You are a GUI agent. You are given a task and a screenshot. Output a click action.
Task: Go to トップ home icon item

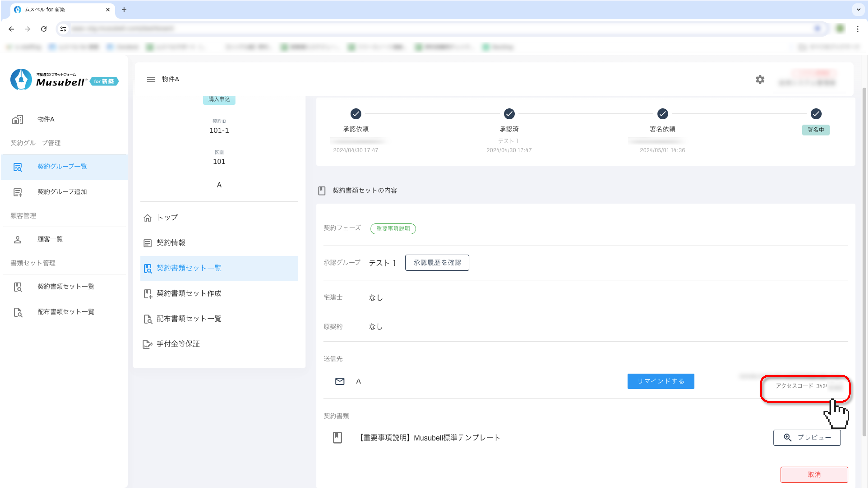pos(148,218)
